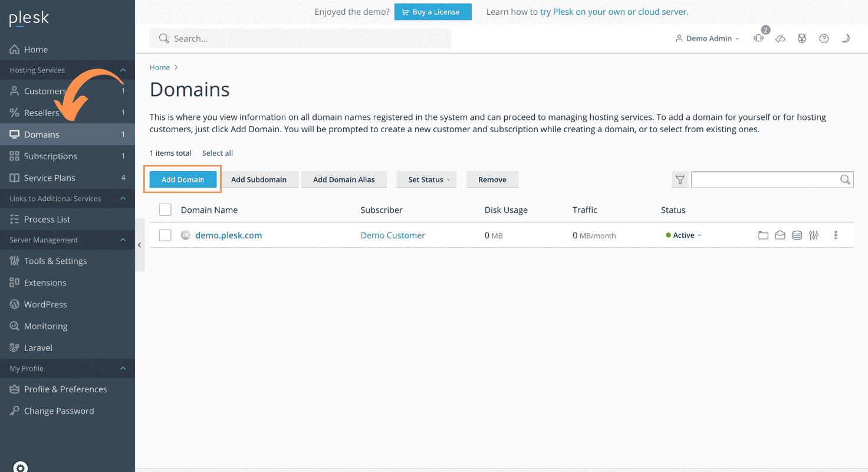Open subscriber Demo Customer link
The width and height of the screenshot is (868, 472).
392,235
